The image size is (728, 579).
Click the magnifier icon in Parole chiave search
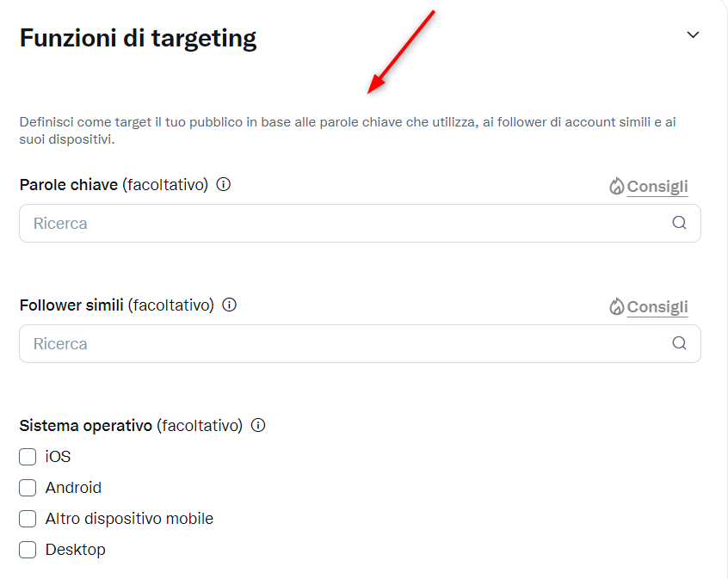click(x=679, y=223)
